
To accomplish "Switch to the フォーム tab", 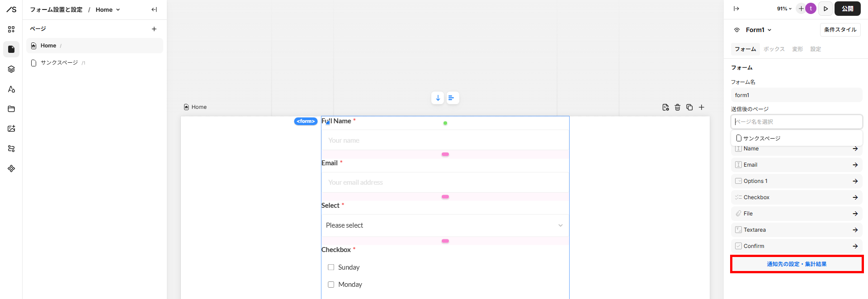I will pos(745,49).
